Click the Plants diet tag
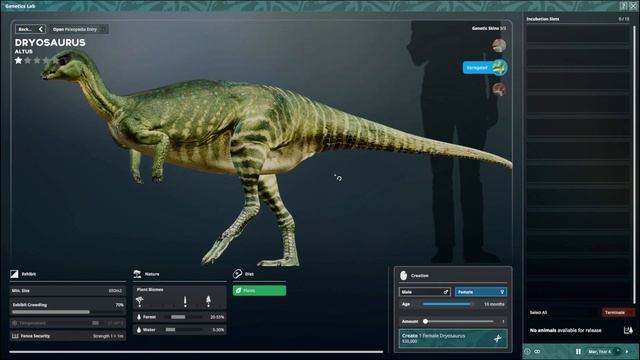The width and height of the screenshot is (640, 360). tap(259, 290)
